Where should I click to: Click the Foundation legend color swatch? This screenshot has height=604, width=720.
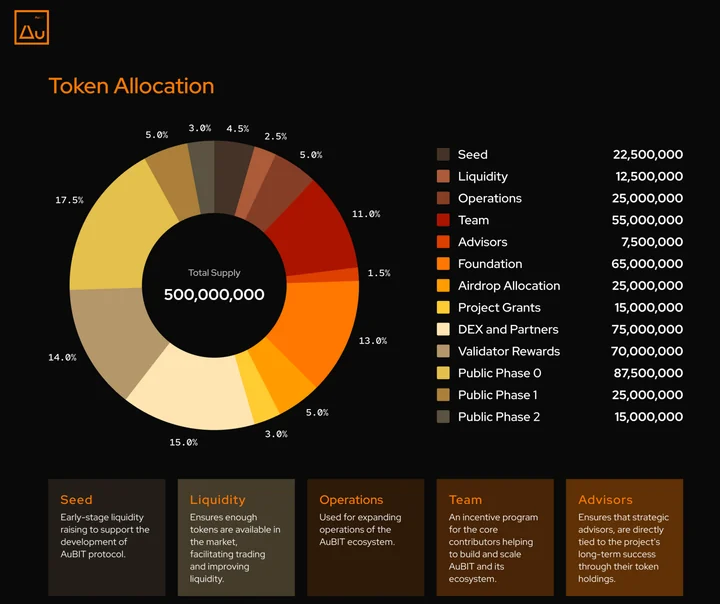443,264
